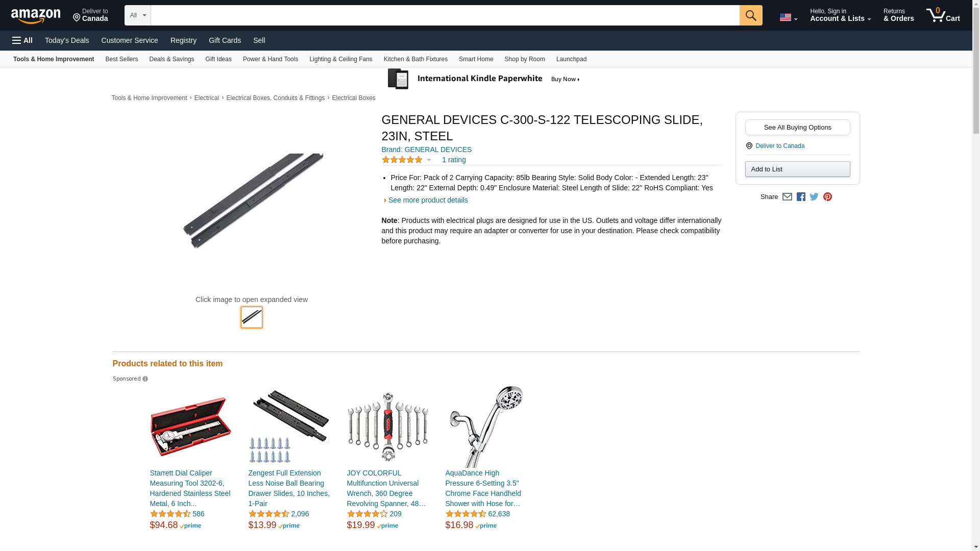Share product on Twitter

coord(814,197)
